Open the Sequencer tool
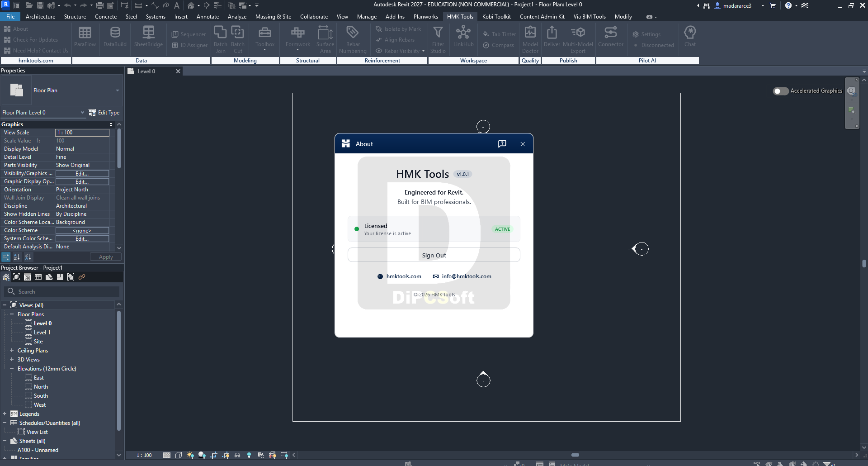 [189, 34]
